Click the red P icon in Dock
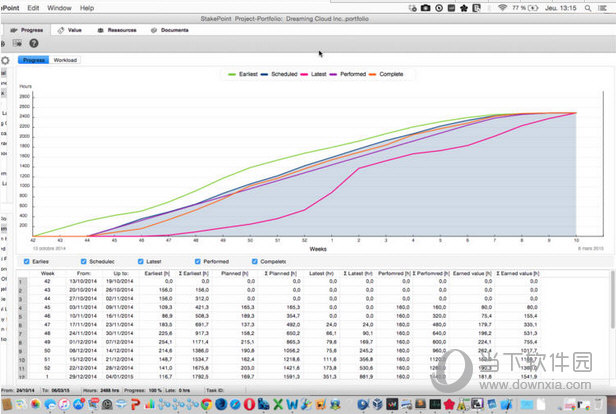Screen dimensions: 616x414 click(x=136, y=404)
